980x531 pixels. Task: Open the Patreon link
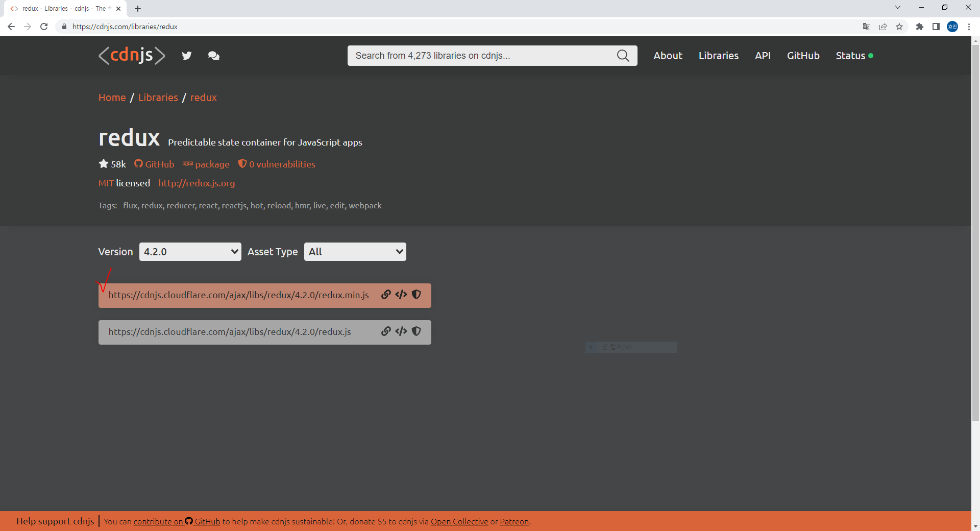coord(514,521)
